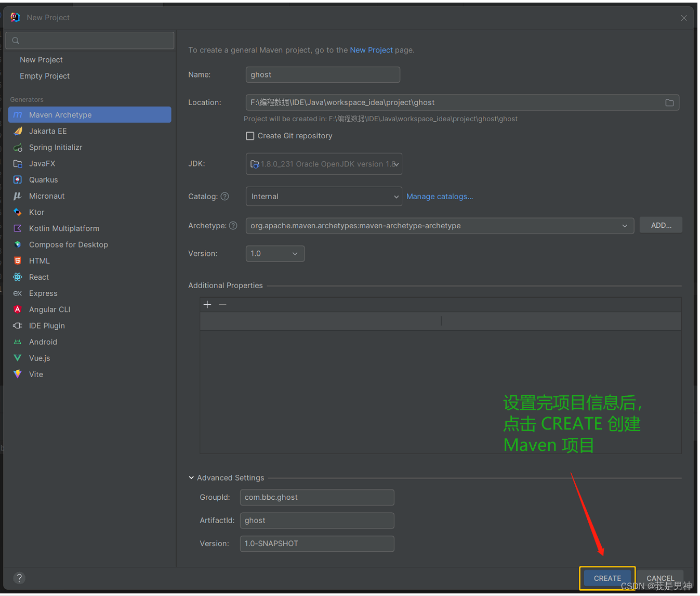Click the Jakarta EE feather icon
Screen dimensions: 700x596
18,131
